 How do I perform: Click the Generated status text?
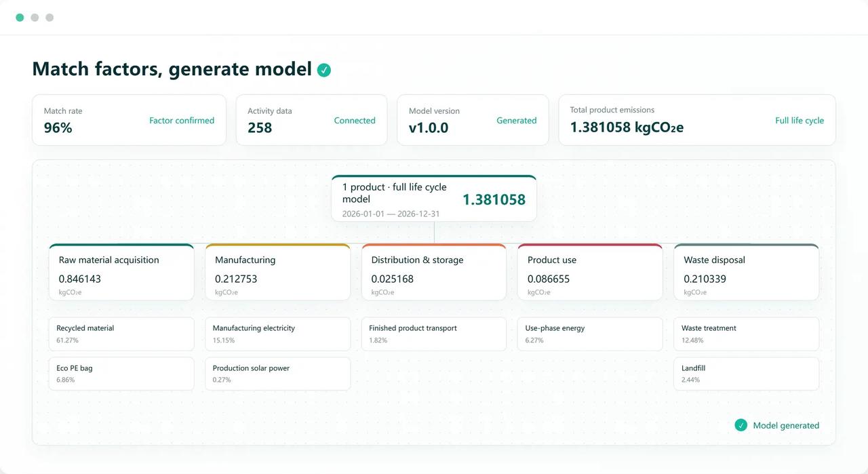[517, 121]
